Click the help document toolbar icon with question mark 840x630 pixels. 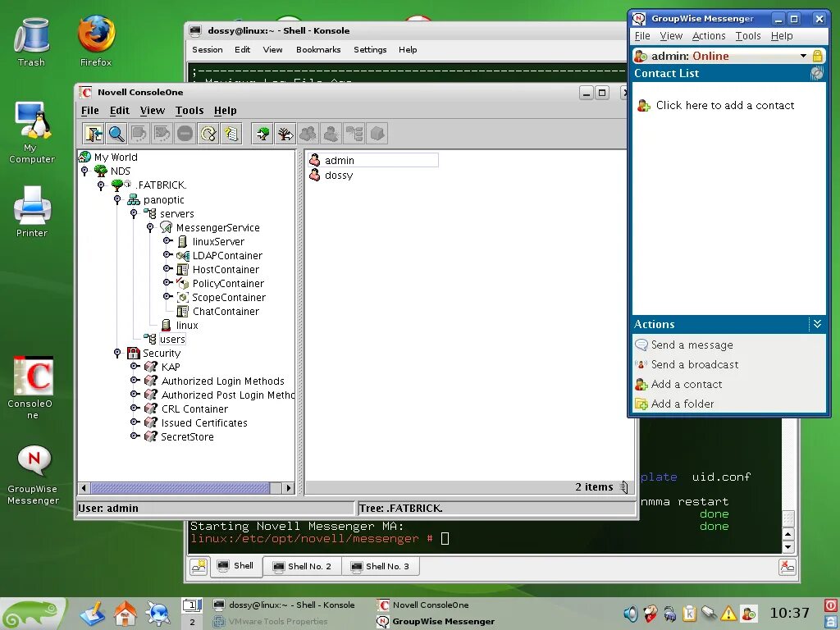coord(231,134)
